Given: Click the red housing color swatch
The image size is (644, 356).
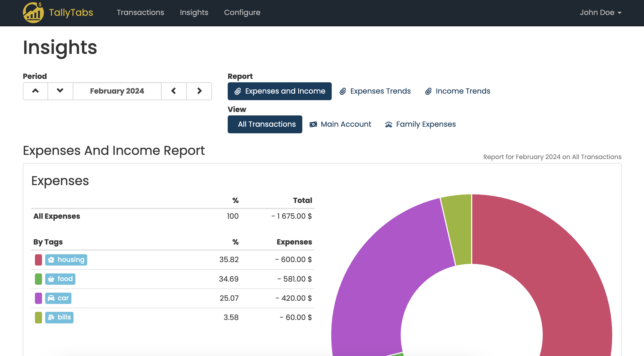Looking at the screenshot, I should [x=38, y=260].
